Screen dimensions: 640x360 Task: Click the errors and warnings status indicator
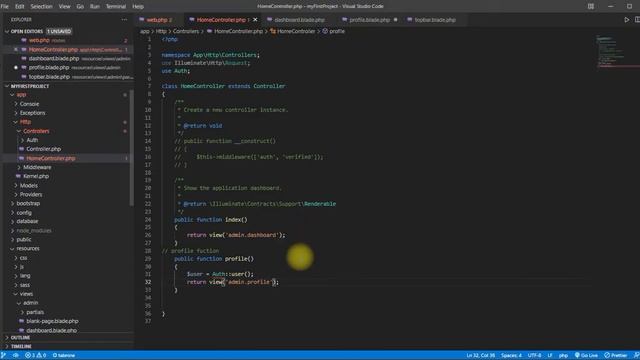(35, 355)
